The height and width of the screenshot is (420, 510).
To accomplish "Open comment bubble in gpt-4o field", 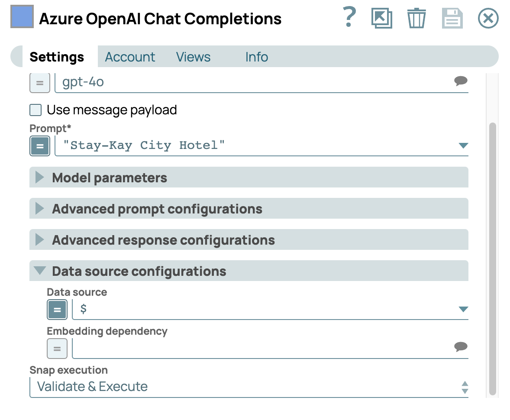I will 461,81.
